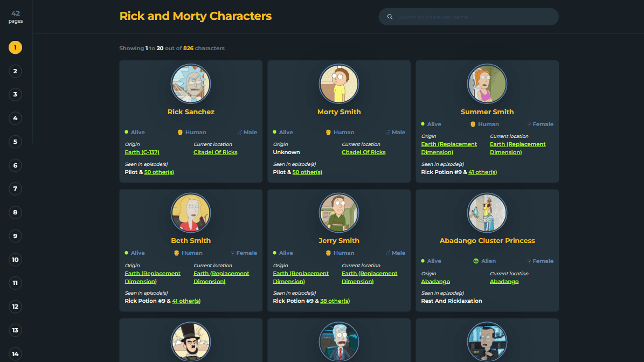
Task: Jump to page 7 in pagination
Action: click(x=15, y=189)
